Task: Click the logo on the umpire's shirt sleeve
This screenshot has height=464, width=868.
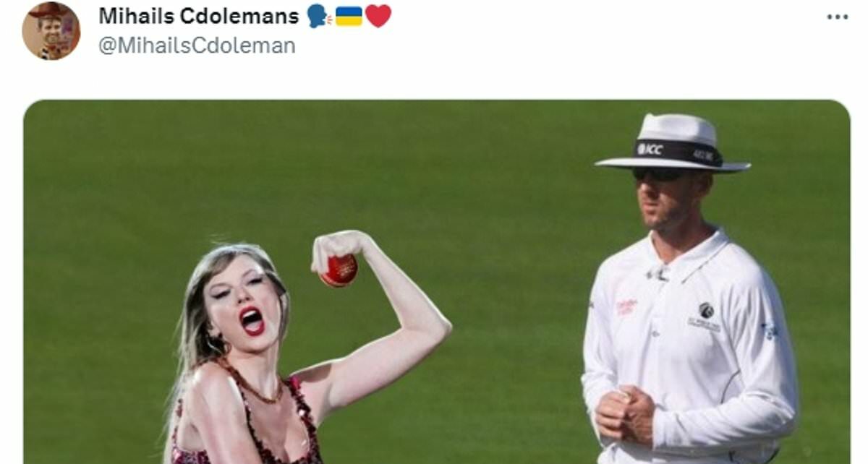Action: [x=769, y=331]
